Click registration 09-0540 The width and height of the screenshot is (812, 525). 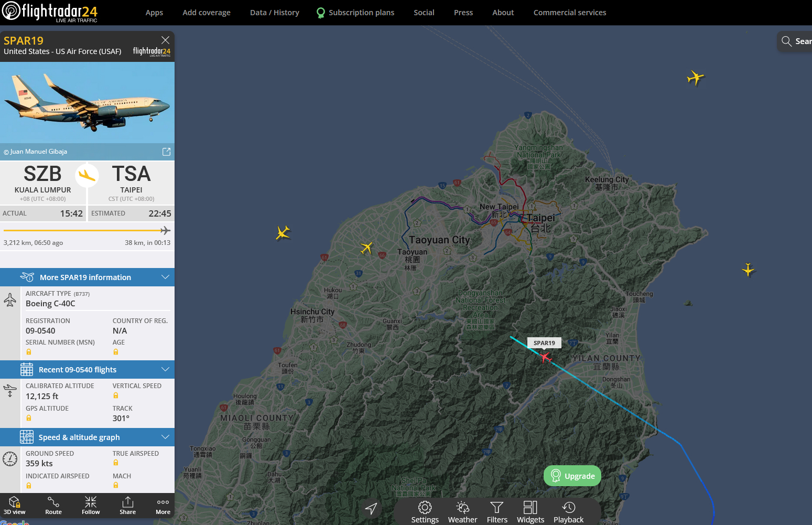point(40,331)
